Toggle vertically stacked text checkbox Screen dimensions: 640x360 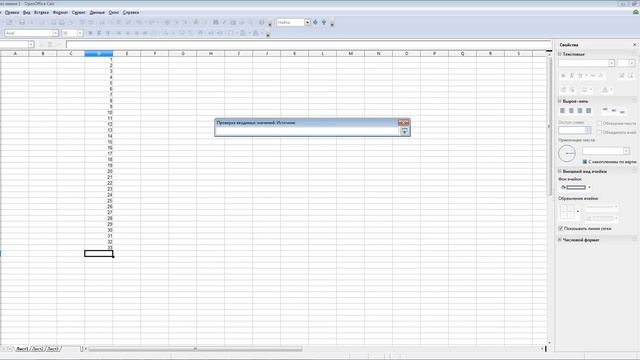point(585,162)
